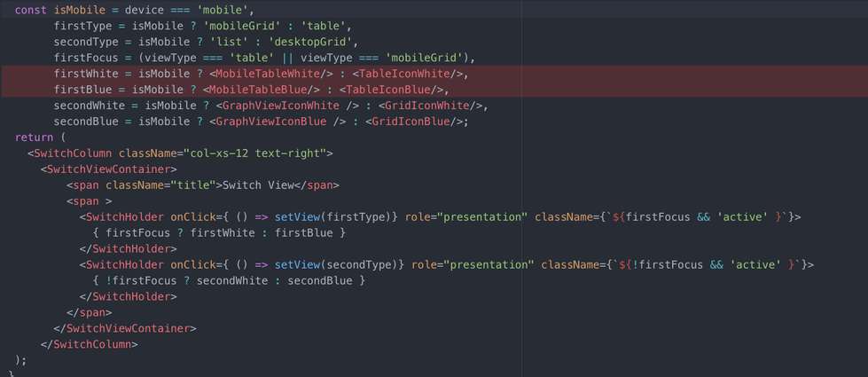The height and width of the screenshot is (377, 868).
Task: Click the 'Switch View' span text
Action: click(258, 185)
